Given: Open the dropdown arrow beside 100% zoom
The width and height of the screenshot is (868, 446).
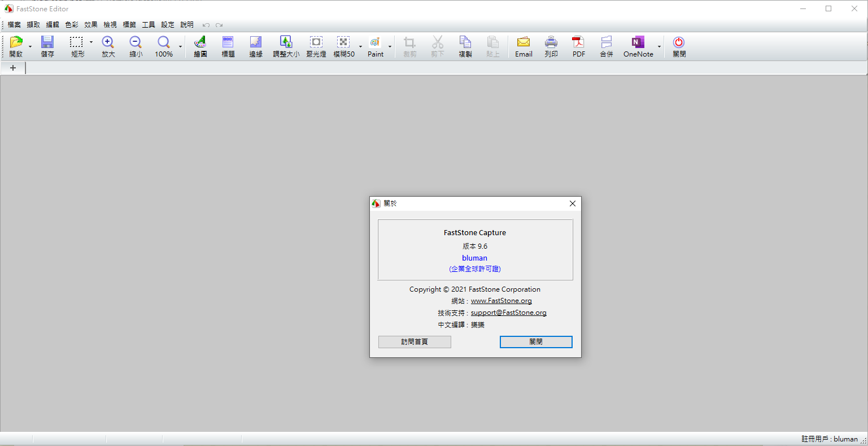Looking at the screenshot, I should tap(181, 47).
